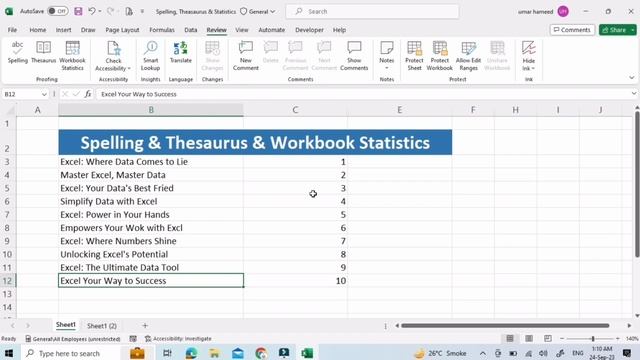Select the column B header
The height and width of the screenshot is (360, 640).
tap(151, 110)
